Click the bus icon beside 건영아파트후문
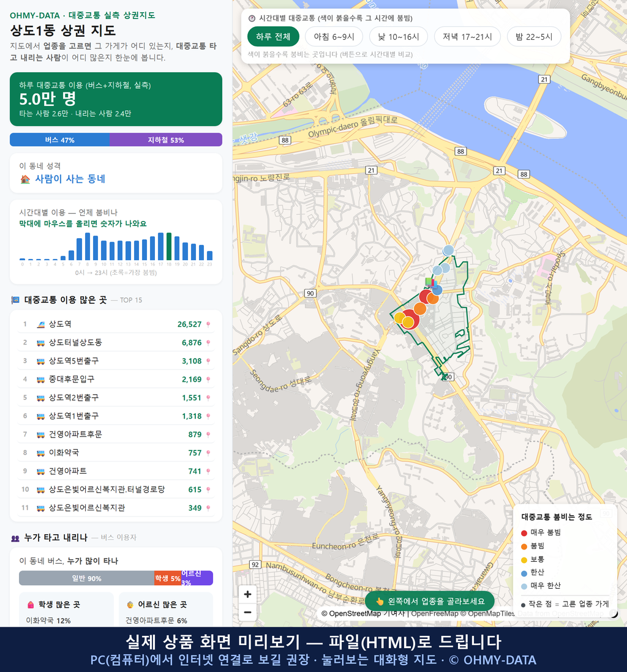 pos(41,435)
